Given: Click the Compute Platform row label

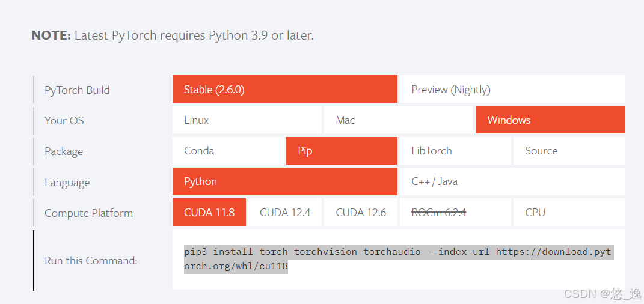Looking at the screenshot, I should [89, 213].
